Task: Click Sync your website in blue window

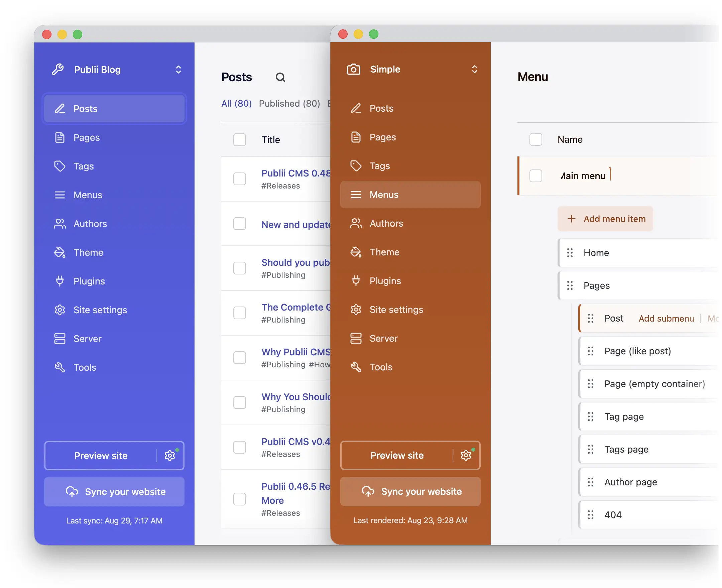Action: coord(114,492)
